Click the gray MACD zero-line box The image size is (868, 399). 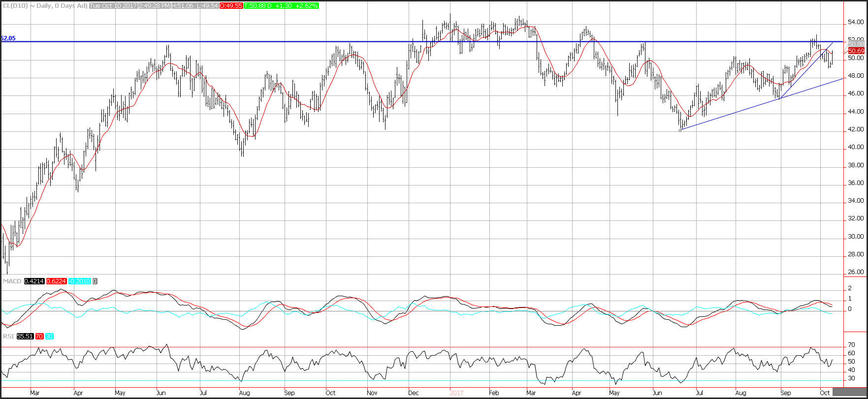click(95, 281)
